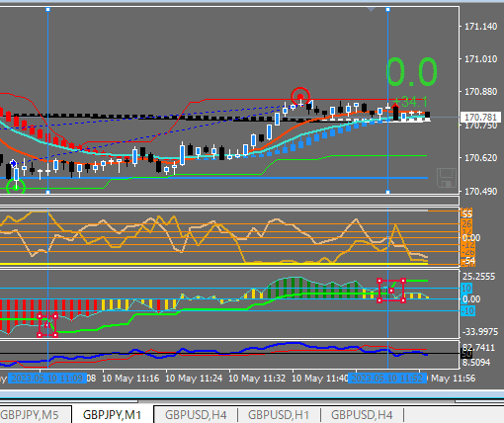504x423 pixels.
Task: Click the 10 May 11:40 time label
Action: click(320, 378)
